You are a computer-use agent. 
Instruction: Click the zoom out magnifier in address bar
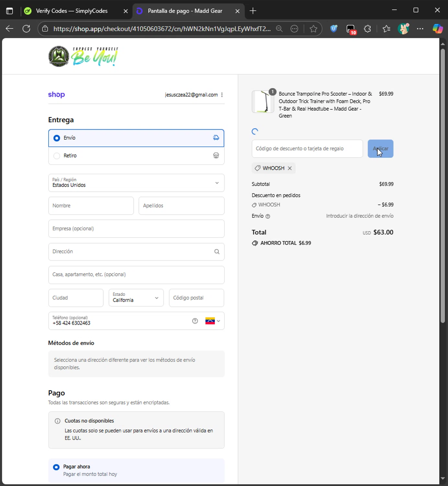(x=279, y=29)
